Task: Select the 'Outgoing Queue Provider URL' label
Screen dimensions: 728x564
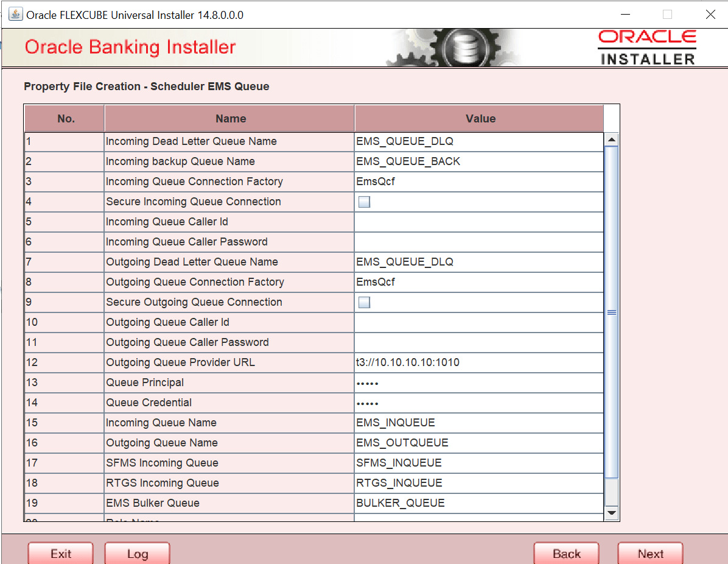Action: click(x=180, y=362)
